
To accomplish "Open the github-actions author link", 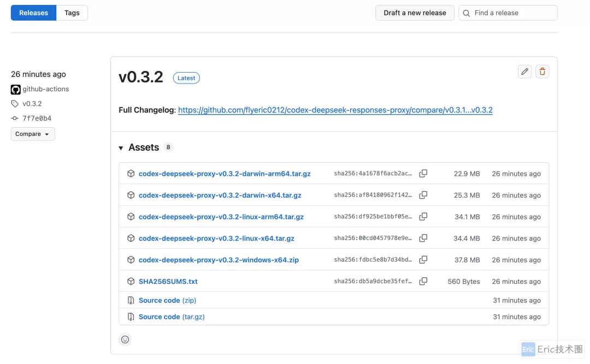I will pos(45,89).
